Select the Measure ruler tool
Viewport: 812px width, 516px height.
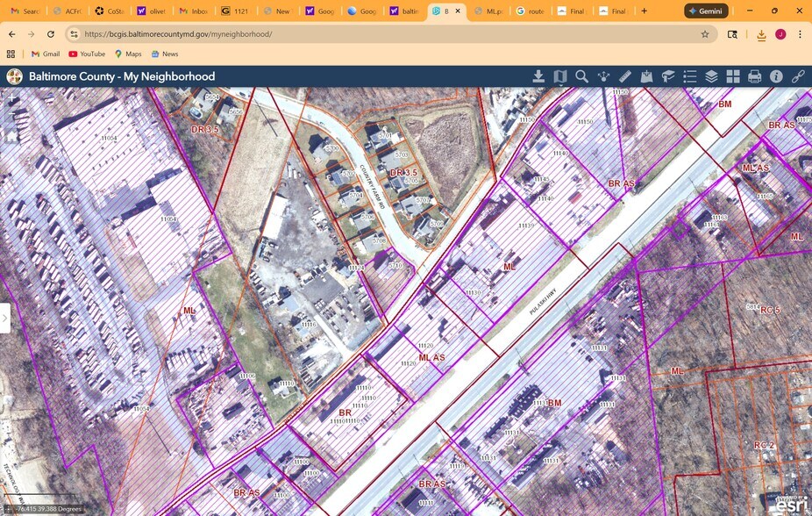pos(625,76)
